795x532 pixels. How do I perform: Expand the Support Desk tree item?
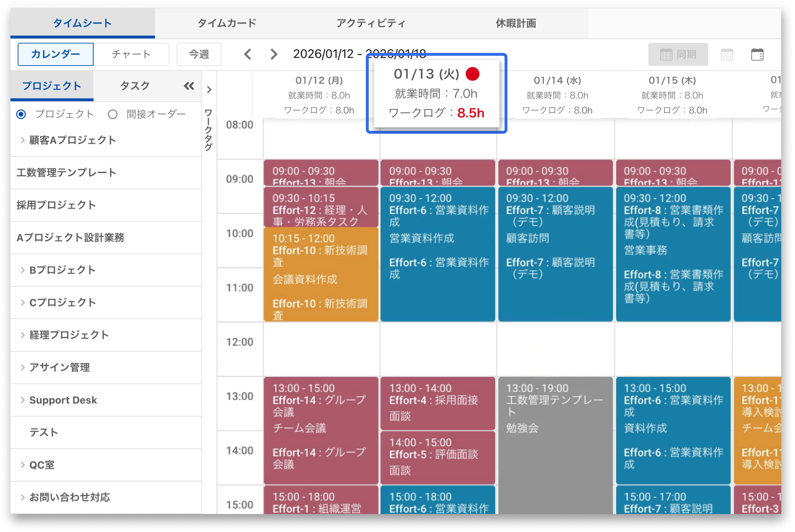click(23, 400)
